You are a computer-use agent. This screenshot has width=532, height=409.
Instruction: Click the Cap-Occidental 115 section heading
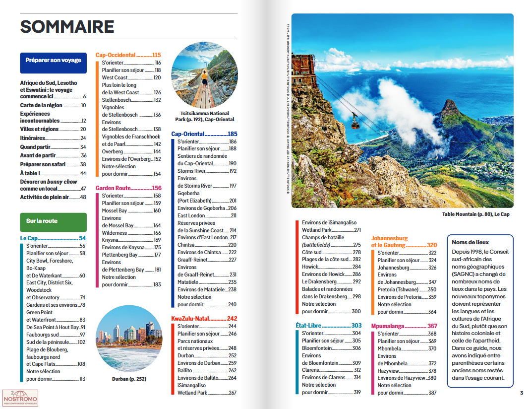(x=128, y=55)
